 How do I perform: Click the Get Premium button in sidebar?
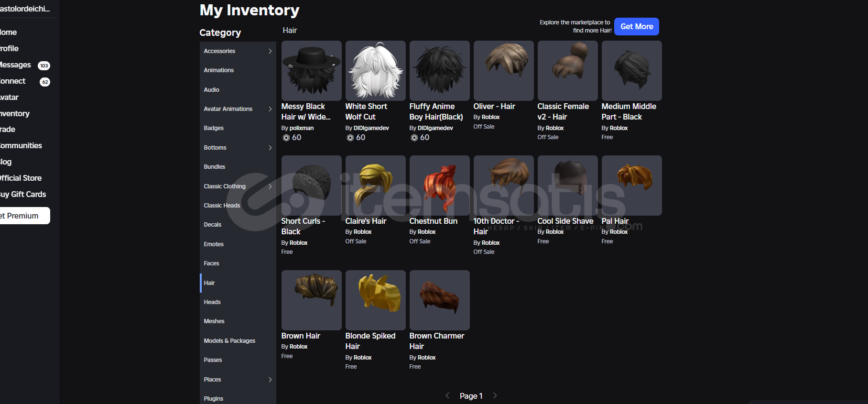(x=24, y=216)
